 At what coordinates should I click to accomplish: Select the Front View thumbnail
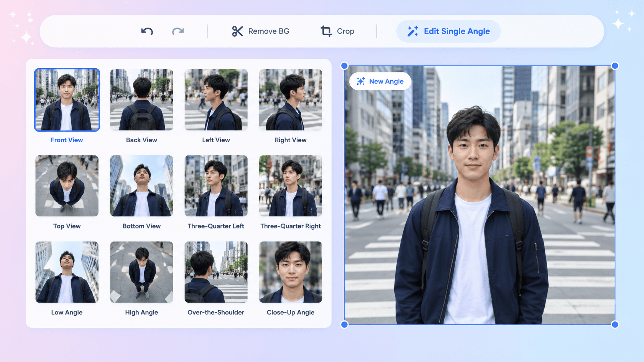click(x=67, y=100)
